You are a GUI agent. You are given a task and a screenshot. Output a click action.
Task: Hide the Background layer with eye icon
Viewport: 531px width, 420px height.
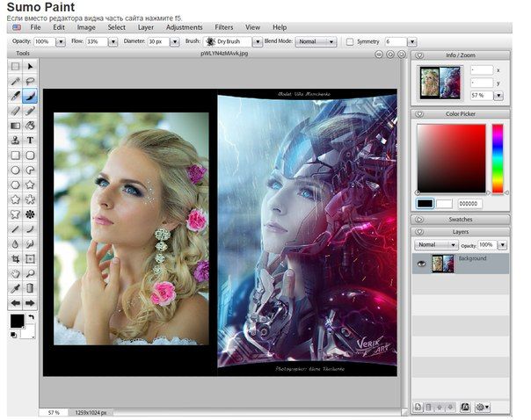tap(420, 262)
